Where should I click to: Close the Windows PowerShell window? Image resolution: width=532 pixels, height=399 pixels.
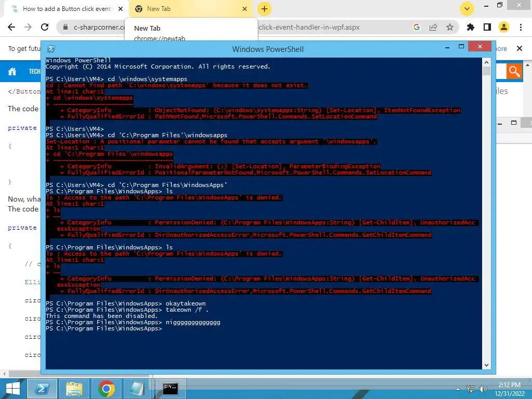480,46
